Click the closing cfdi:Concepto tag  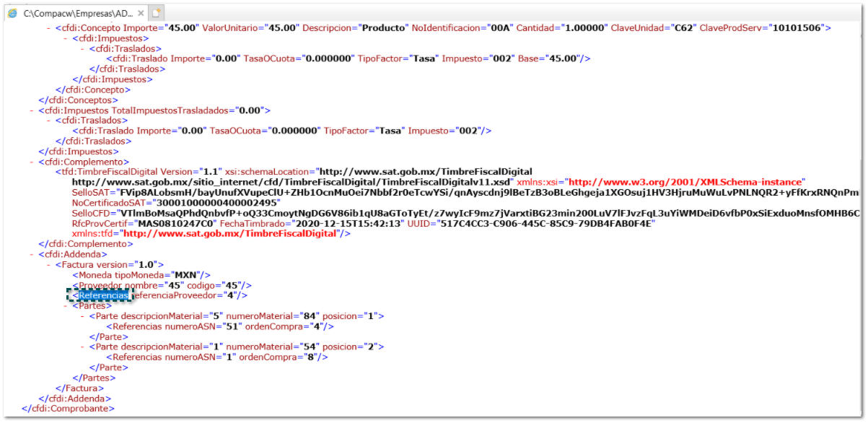pos(94,90)
